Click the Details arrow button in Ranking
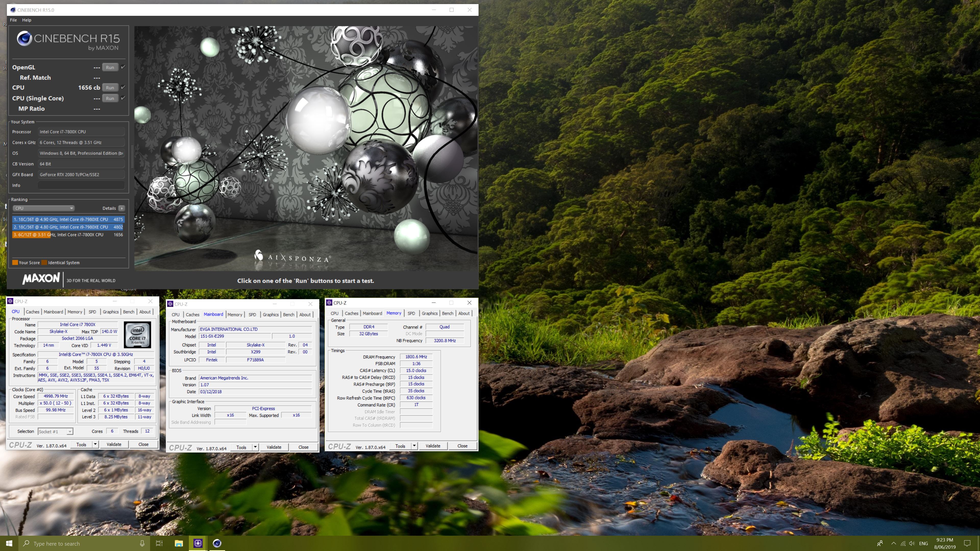This screenshot has width=980, height=551. pos(121,208)
